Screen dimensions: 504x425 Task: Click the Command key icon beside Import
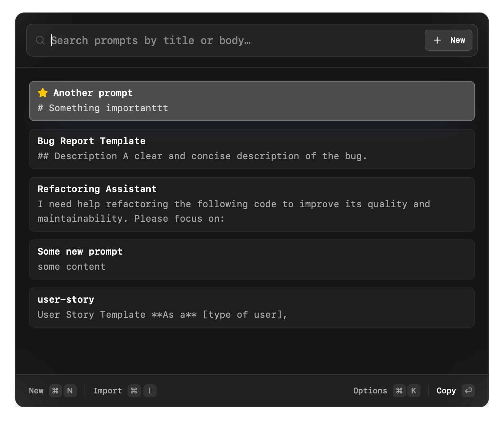click(x=134, y=391)
